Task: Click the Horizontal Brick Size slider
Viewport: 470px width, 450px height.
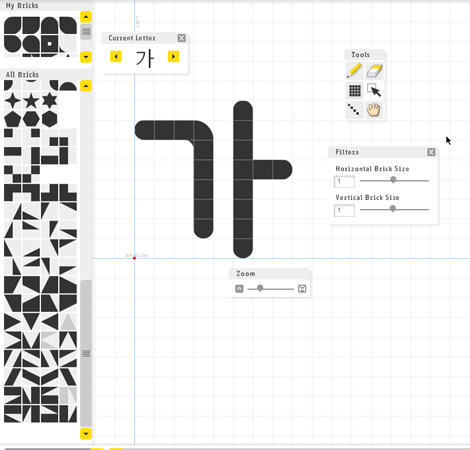Action: pos(394,180)
